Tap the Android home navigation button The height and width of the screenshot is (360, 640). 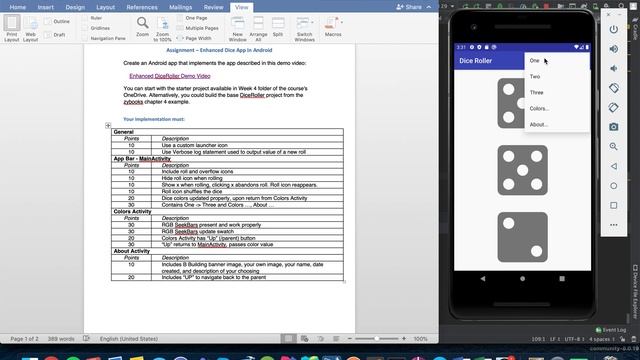[522, 278]
